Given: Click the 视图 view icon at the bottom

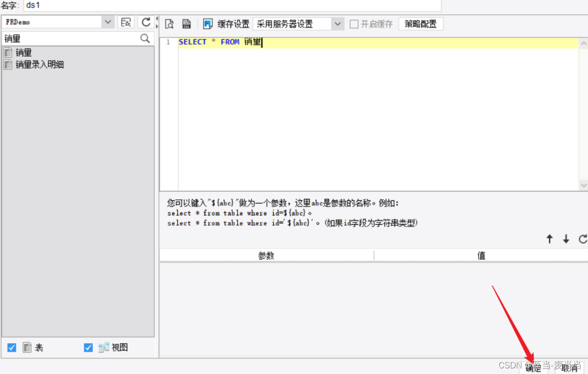Looking at the screenshot, I should pos(103,347).
